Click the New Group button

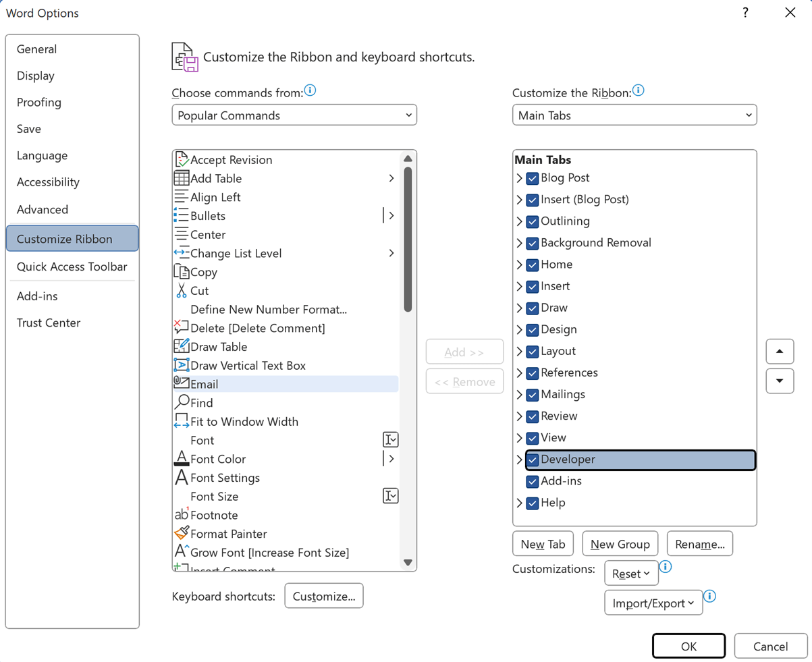click(620, 544)
